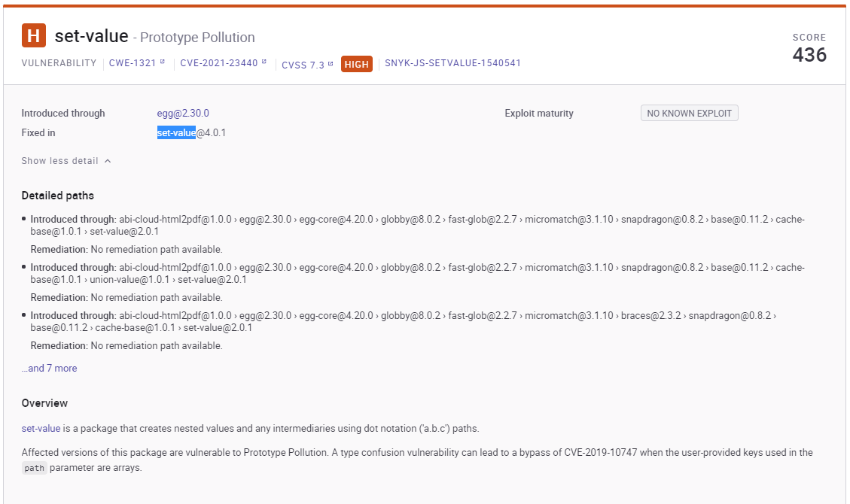Screen dimensions: 850x504
Task: Click the @4.0.1 version text
Action: click(211, 132)
